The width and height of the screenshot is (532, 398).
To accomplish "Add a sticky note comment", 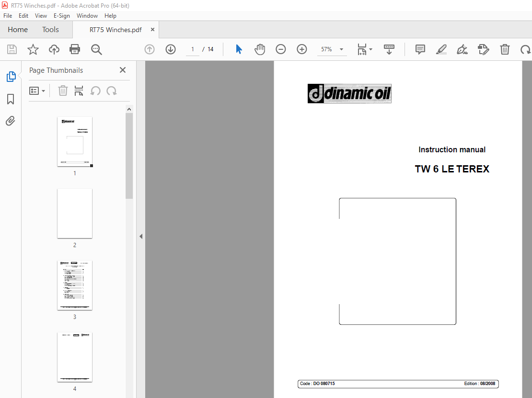I will pos(420,49).
